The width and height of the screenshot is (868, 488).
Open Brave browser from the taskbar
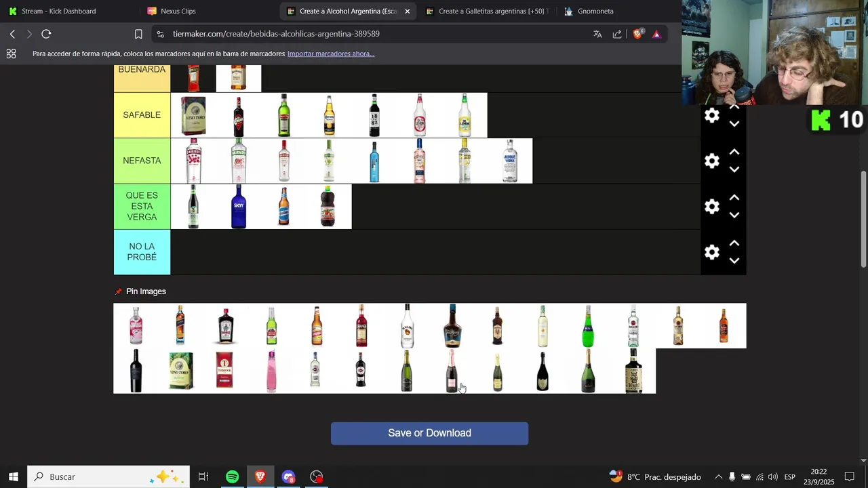click(260, 476)
